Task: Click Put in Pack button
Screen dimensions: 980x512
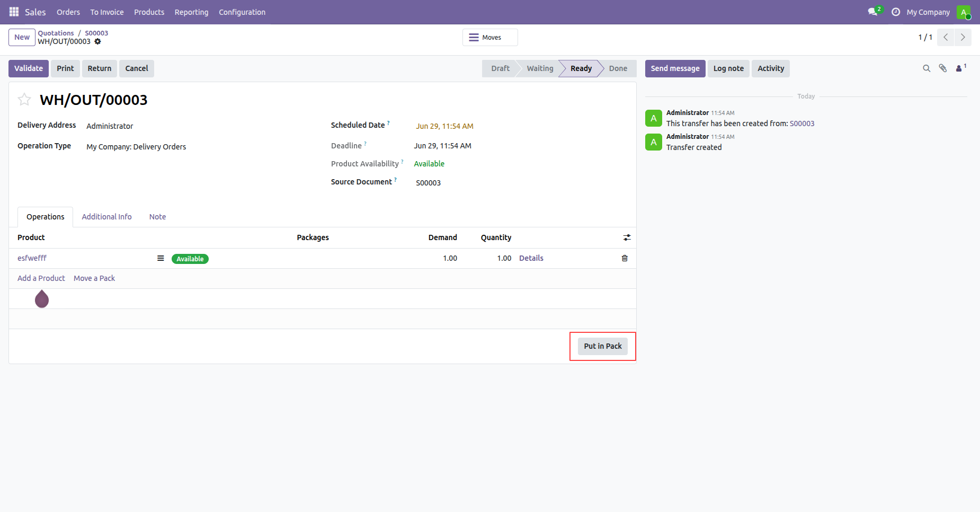Action: pos(603,346)
